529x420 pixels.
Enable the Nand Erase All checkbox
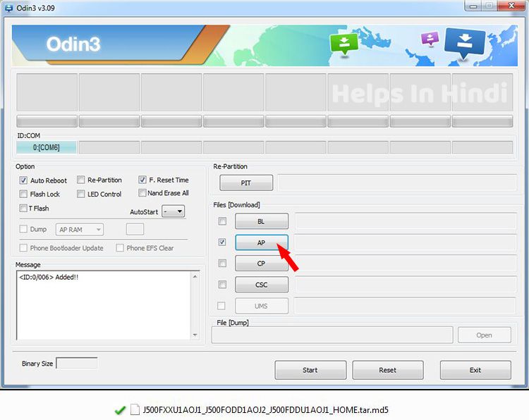(142, 193)
